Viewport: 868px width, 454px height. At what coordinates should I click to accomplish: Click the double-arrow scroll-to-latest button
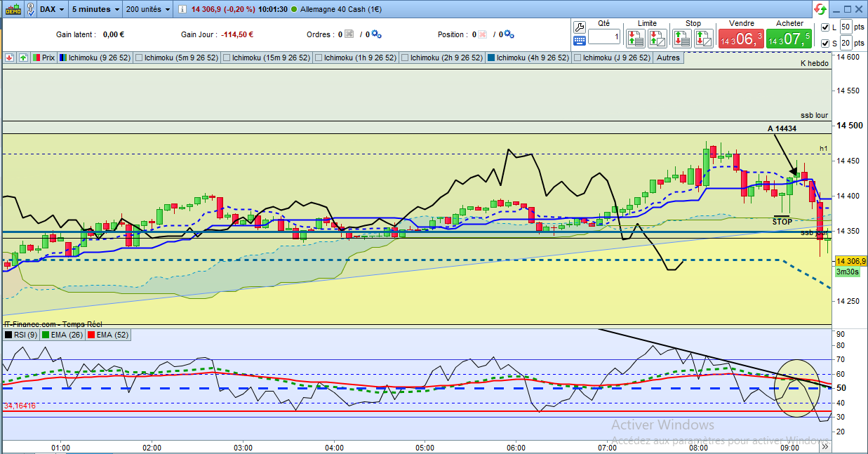click(x=825, y=446)
